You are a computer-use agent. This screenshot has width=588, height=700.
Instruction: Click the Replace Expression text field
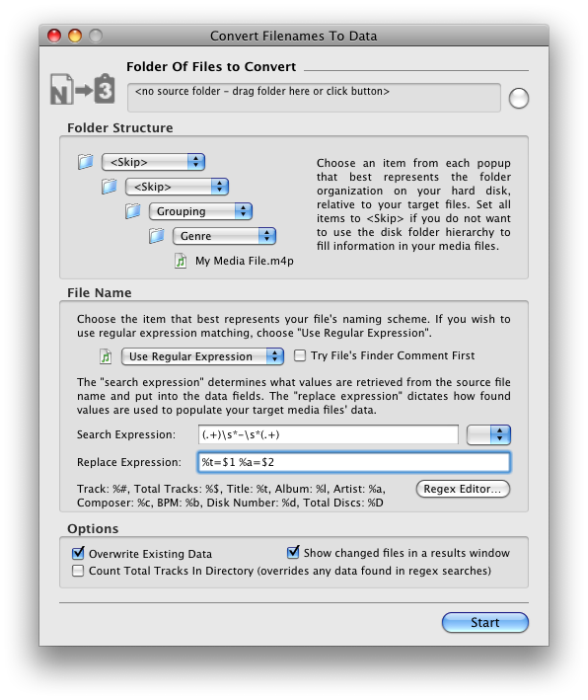point(354,462)
